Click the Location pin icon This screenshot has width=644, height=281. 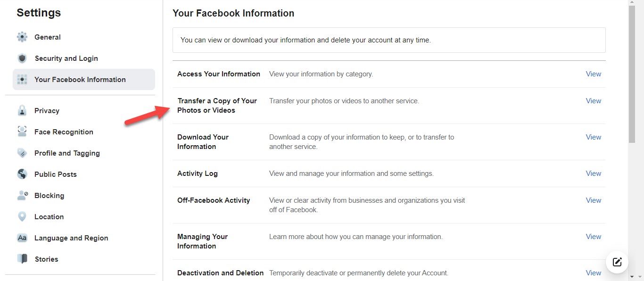(22, 217)
